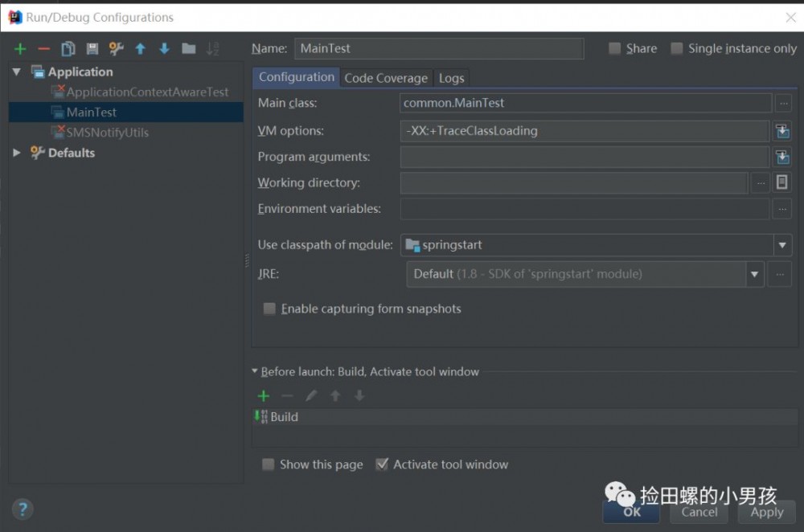This screenshot has height=532, width=804.
Task: Switch to Configuration tab
Action: tap(297, 77)
